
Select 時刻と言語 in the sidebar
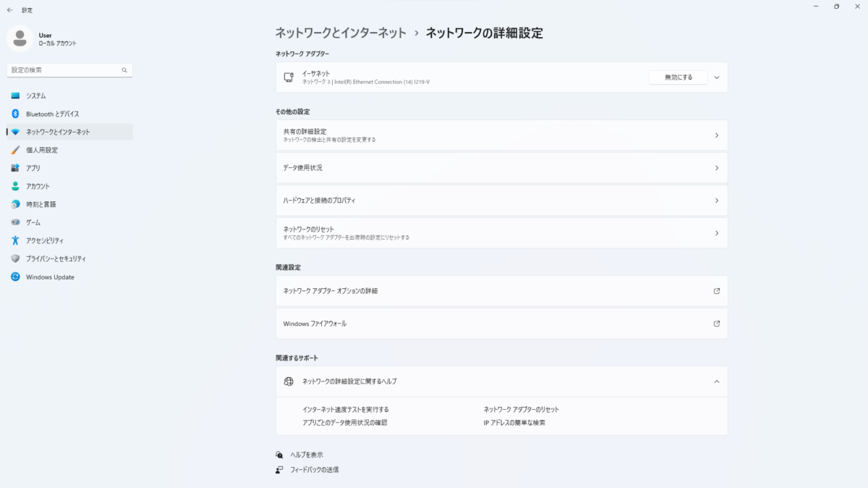69,204
